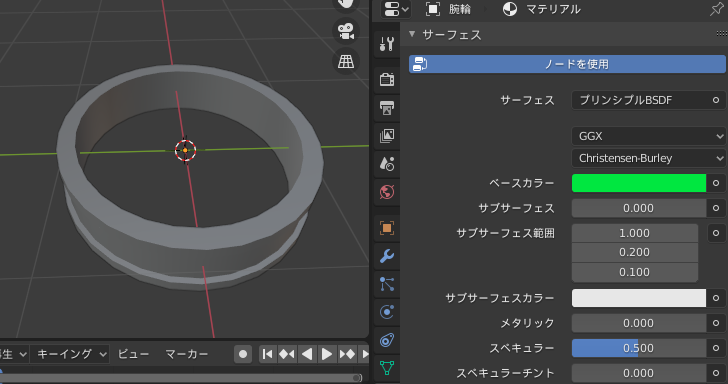The width and height of the screenshot is (728, 384).
Task: Toggle the camera view in viewport
Action: pyautogui.click(x=346, y=32)
